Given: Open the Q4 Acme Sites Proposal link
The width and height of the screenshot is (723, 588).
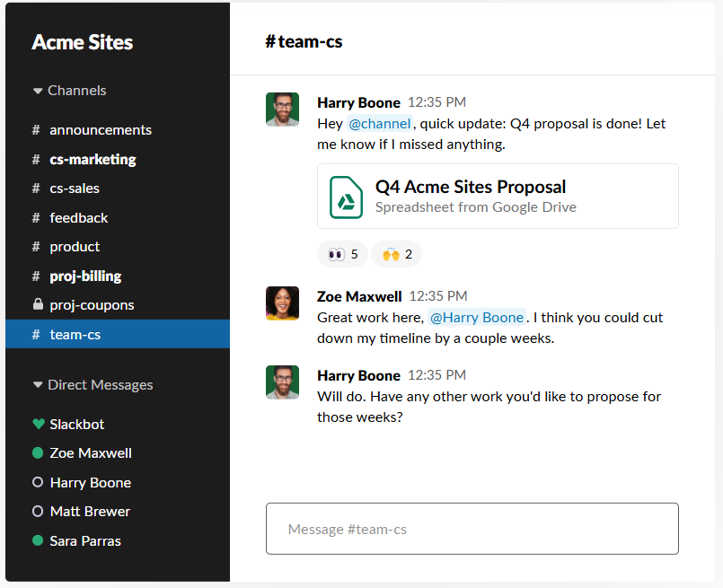Looking at the screenshot, I should [x=470, y=187].
